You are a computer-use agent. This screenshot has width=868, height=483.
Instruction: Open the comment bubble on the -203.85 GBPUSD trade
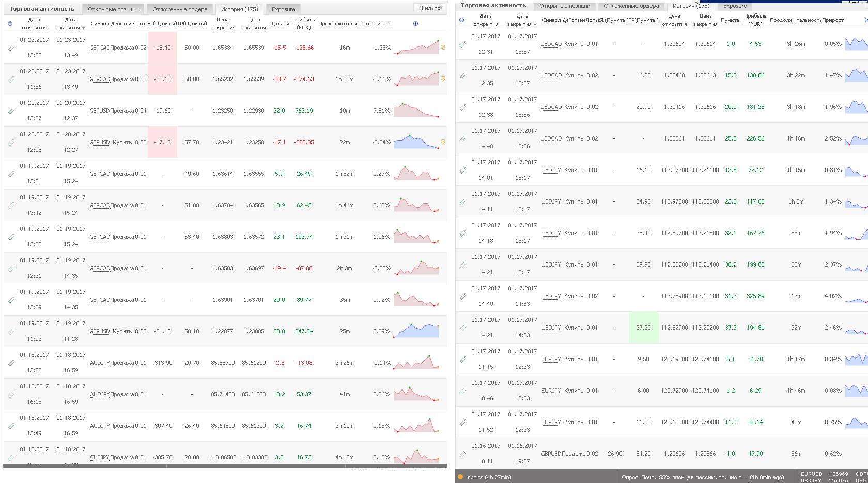pos(443,142)
